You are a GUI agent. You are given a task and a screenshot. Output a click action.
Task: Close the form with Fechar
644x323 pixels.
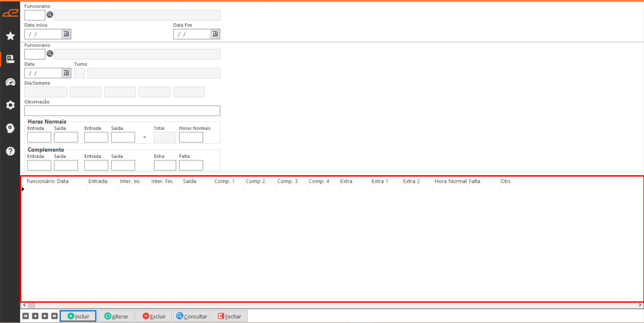click(229, 316)
